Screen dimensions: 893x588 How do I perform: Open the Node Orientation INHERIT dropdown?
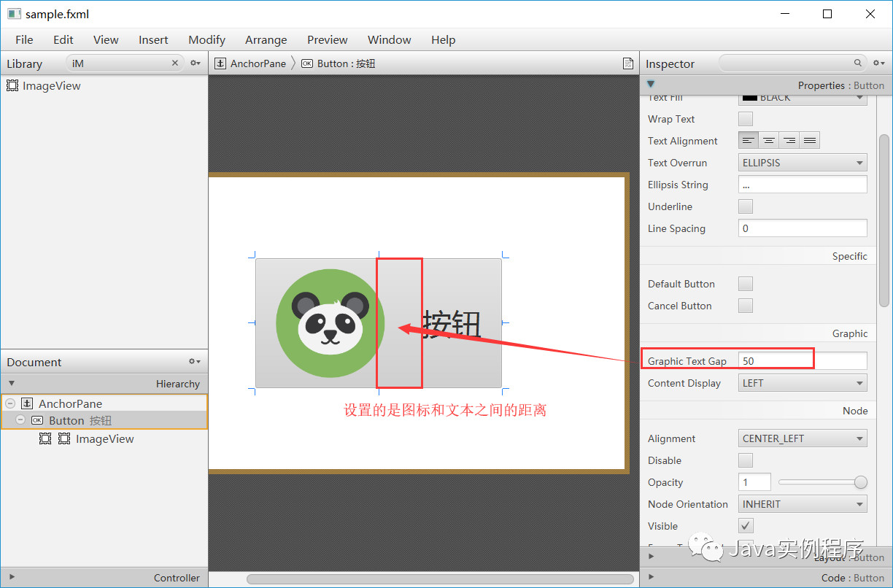pyautogui.click(x=802, y=503)
